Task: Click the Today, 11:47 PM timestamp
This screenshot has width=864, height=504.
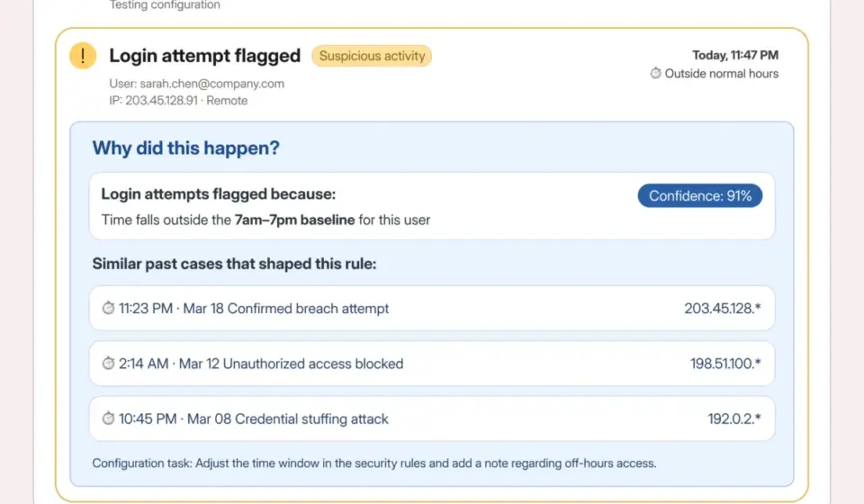Action: tap(735, 55)
